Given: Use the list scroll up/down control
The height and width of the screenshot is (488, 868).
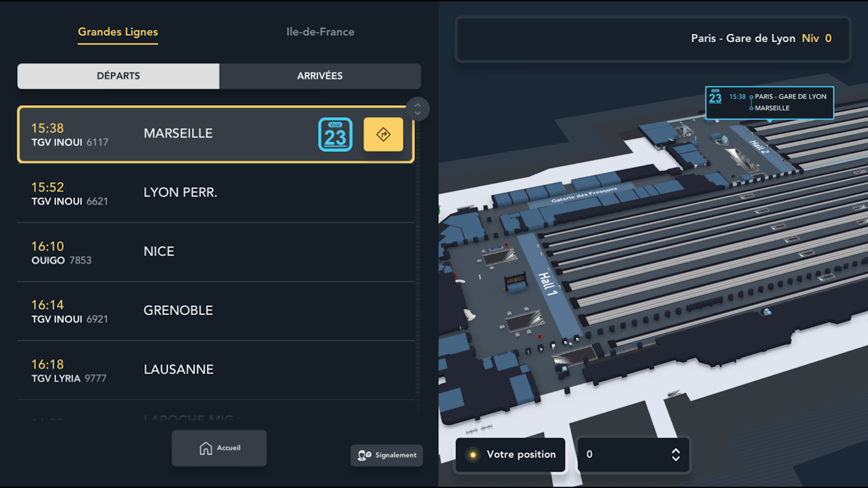Looking at the screenshot, I should (x=418, y=108).
